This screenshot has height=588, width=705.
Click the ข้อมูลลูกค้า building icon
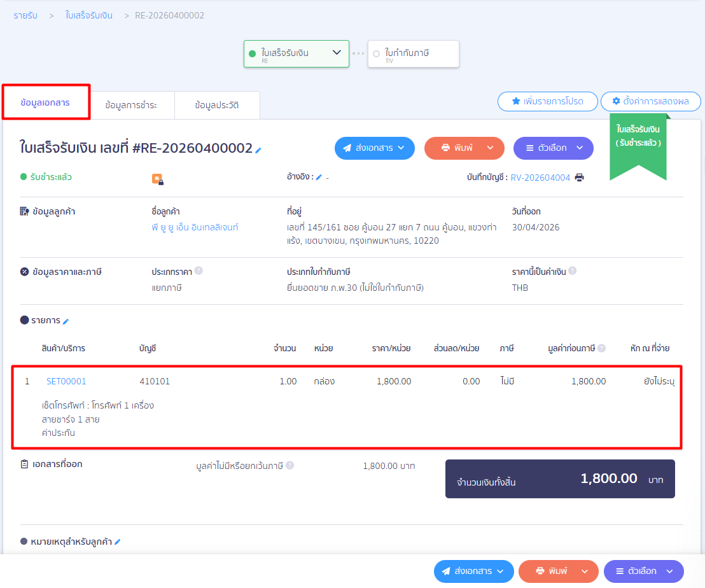24,211
